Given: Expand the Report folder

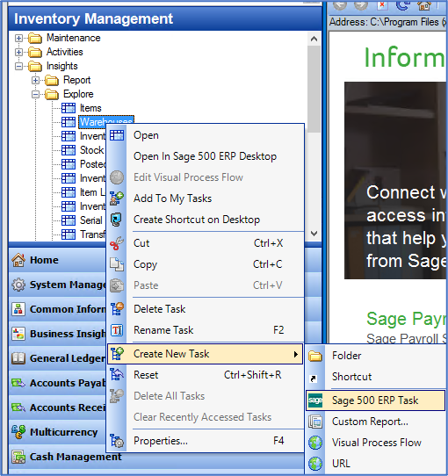Looking at the screenshot, I should [x=35, y=81].
